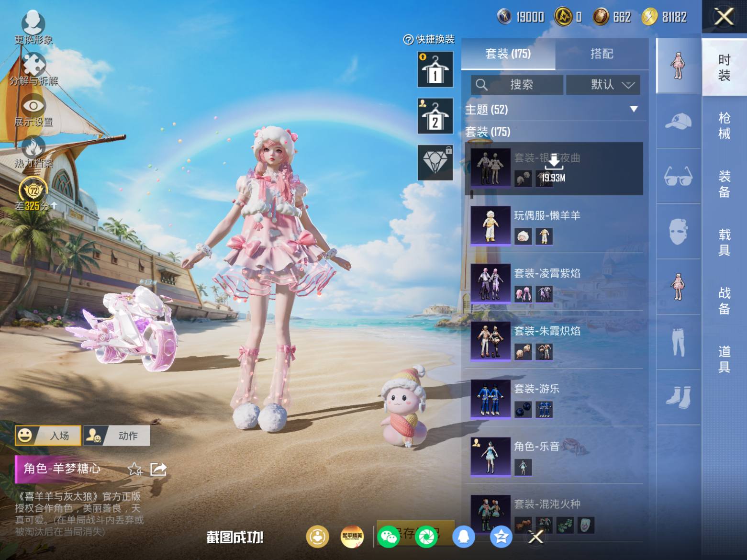Pick the 朱霞炽焰 hair part icon
The width and height of the screenshot is (747, 560).
click(x=523, y=352)
